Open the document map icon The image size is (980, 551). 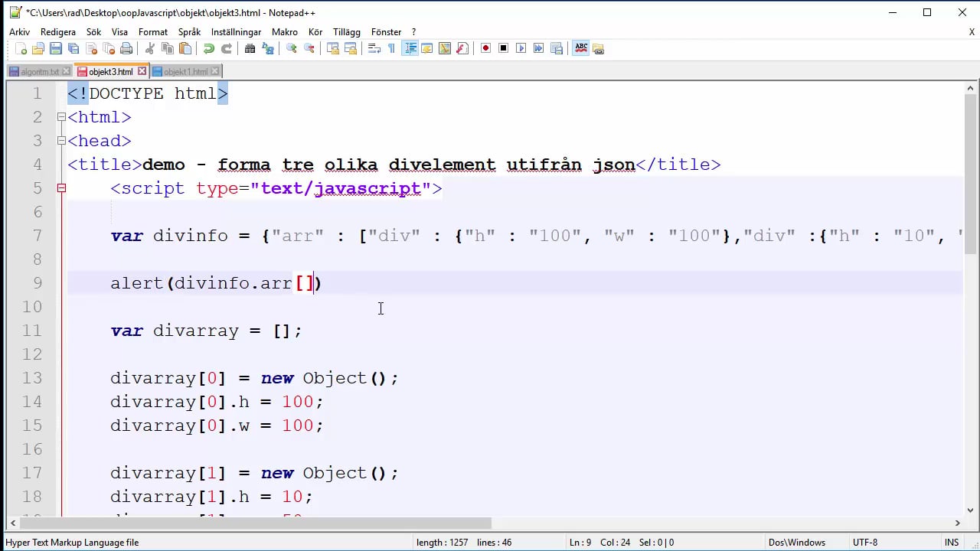click(x=445, y=48)
